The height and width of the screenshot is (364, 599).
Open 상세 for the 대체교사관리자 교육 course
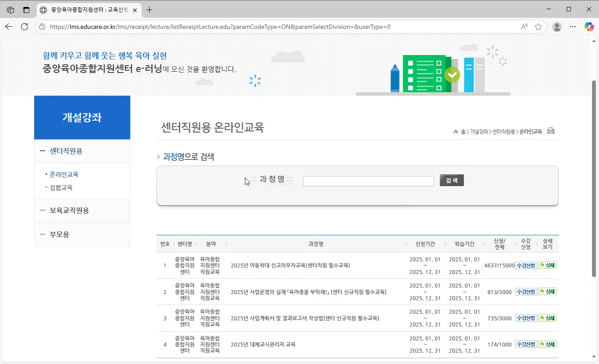click(x=548, y=344)
